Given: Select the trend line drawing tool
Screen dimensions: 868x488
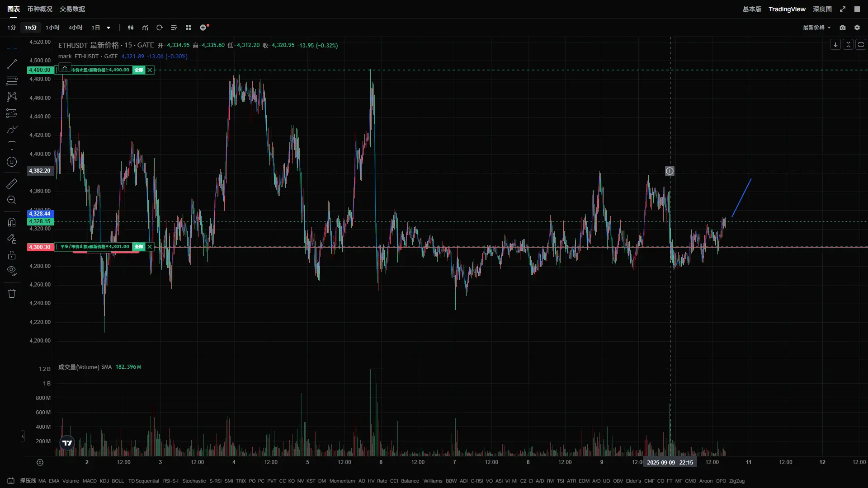Looking at the screenshot, I should [x=12, y=64].
